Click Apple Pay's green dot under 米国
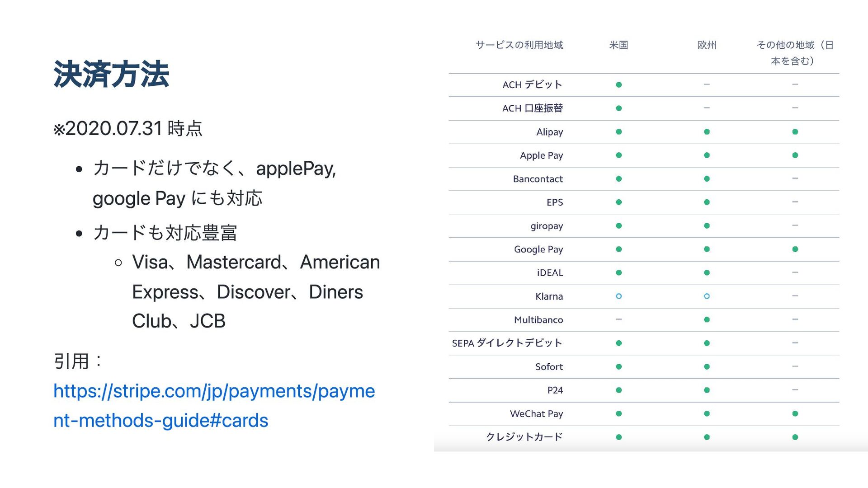 (x=619, y=155)
